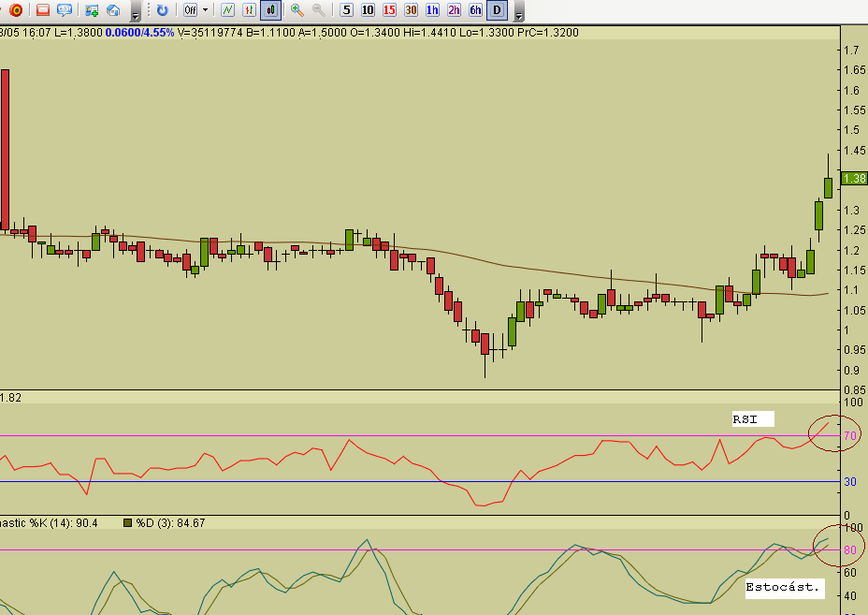Click the magenta 70 RSI level label
868x615 pixels.
[850, 435]
